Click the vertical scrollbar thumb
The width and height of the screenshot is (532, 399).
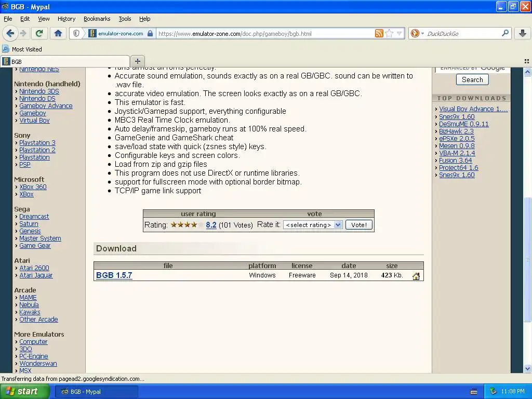527,259
